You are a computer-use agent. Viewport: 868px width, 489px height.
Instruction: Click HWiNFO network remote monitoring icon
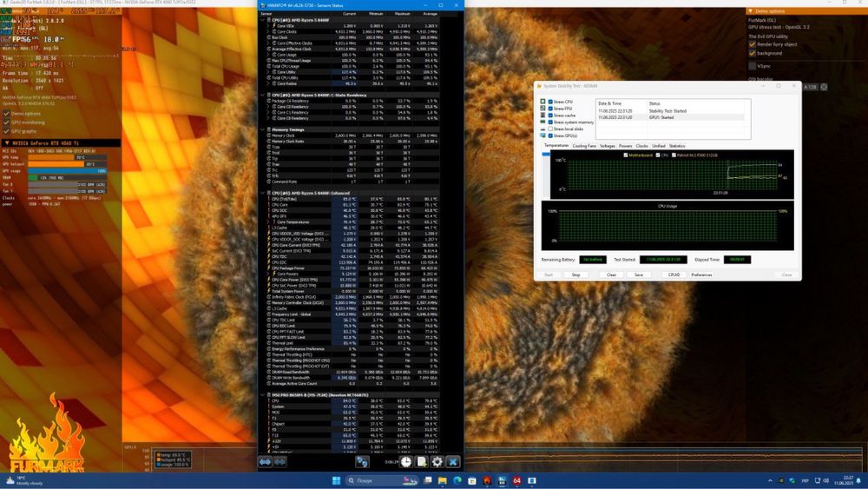tap(362, 461)
